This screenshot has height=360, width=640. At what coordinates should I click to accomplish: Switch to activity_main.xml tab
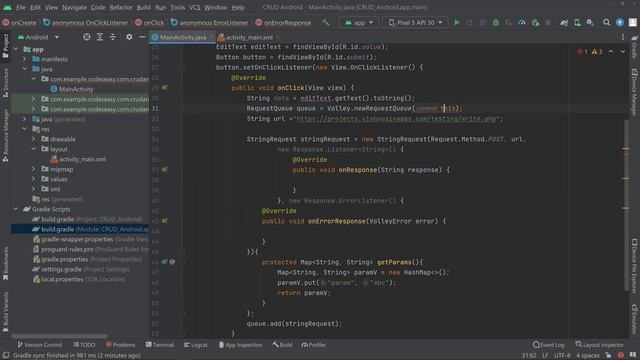click(249, 37)
